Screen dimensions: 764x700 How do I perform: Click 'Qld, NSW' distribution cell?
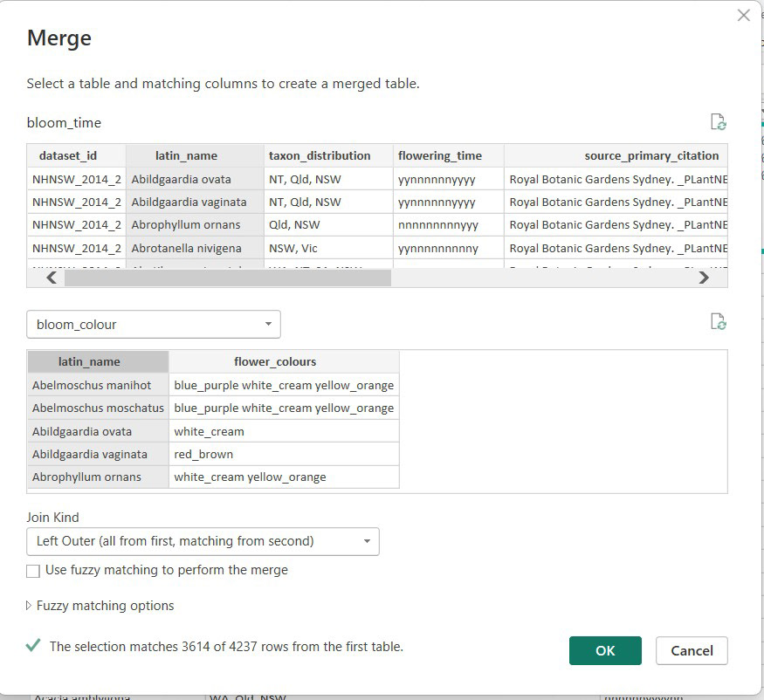coord(328,225)
